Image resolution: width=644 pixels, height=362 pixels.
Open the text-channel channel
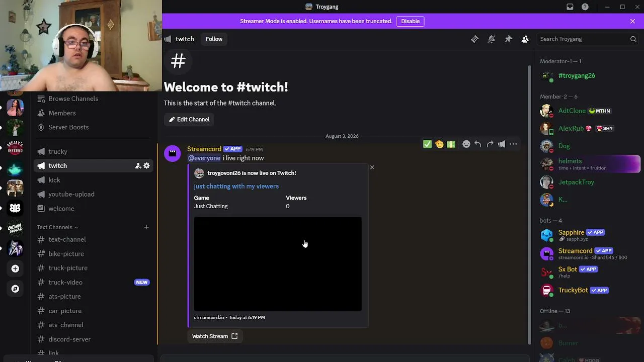95,239
